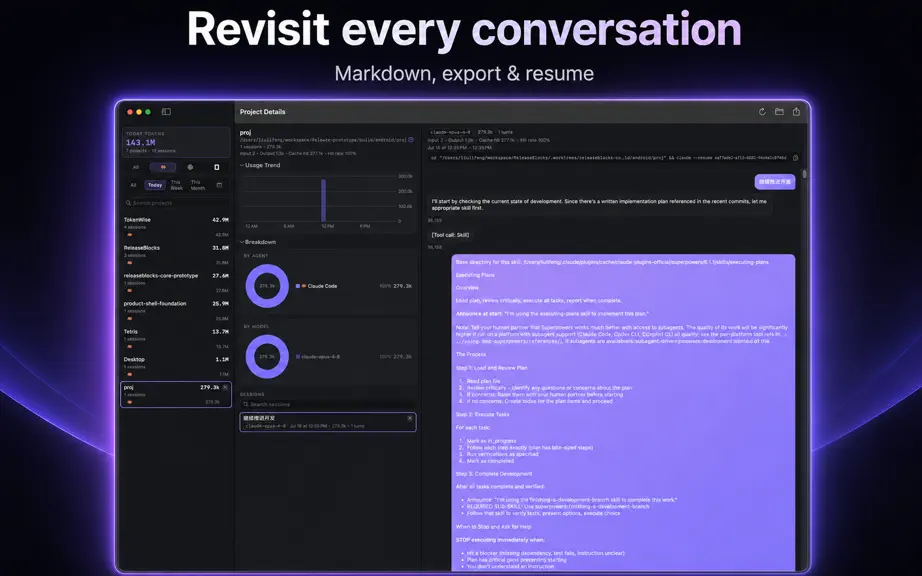Click the By Agent donut chart

click(267, 286)
